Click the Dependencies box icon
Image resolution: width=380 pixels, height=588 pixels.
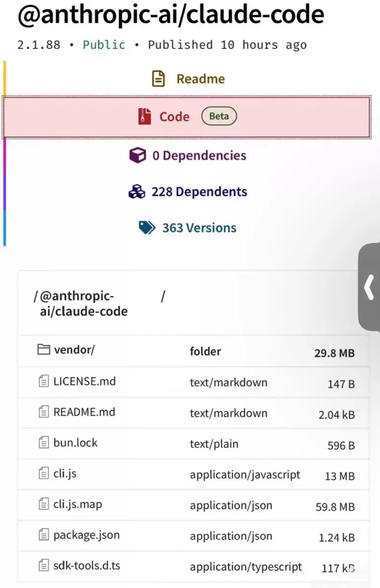click(138, 156)
